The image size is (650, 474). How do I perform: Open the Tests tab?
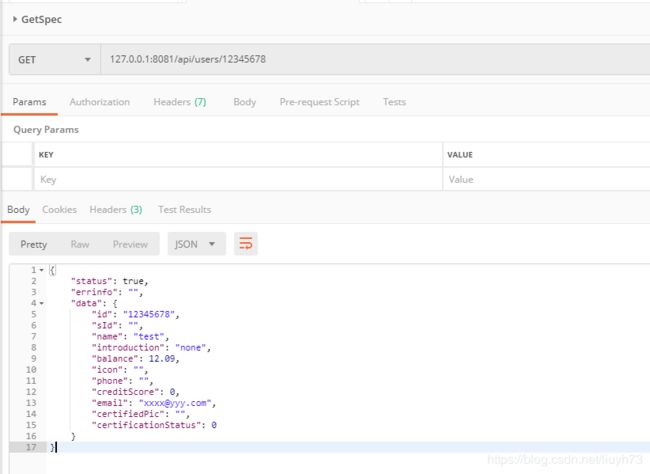[x=394, y=102]
